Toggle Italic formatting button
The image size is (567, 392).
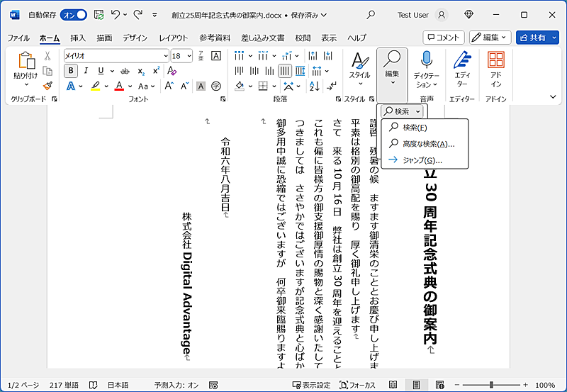click(86, 71)
